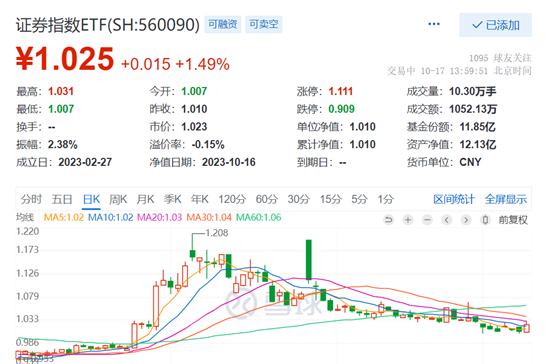
Task: Click the MA60:1.06 moving average label
Action: tap(258, 217)
